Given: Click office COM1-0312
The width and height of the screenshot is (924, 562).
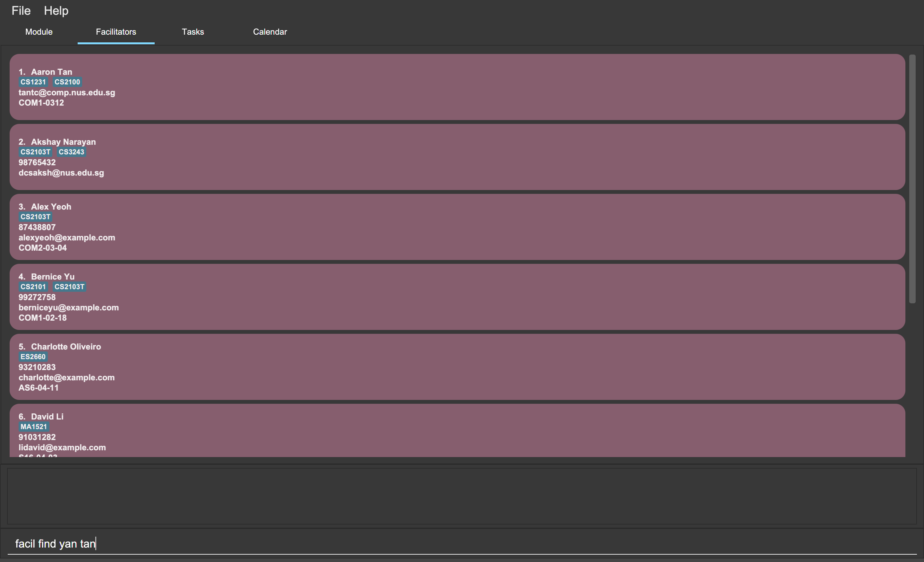Looking at the screenshot, I should click(41, 103).
